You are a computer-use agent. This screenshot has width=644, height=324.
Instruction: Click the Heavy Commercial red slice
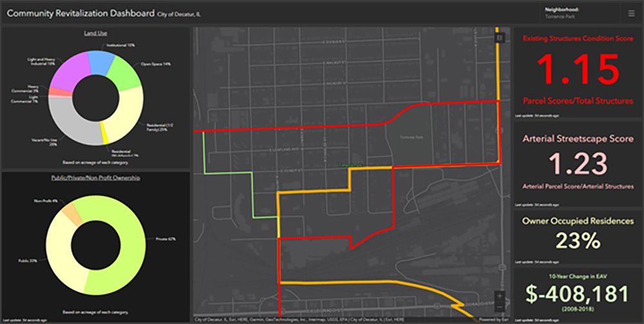(x=61, y=91)
